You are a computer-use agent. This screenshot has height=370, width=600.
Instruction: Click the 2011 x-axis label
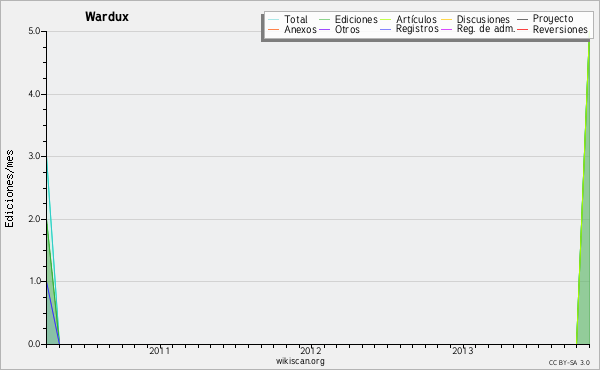tap(160, 350)
